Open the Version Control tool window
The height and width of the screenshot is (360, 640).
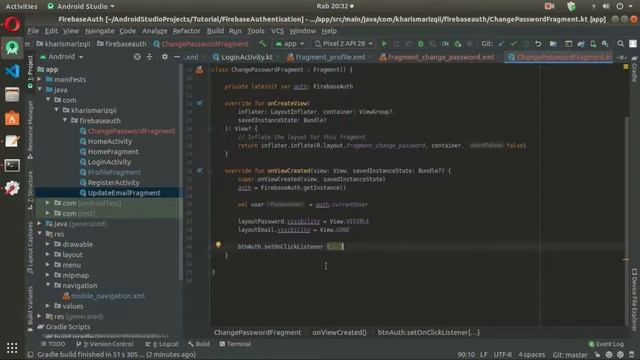pyautogui.click(x=104, y=344)
